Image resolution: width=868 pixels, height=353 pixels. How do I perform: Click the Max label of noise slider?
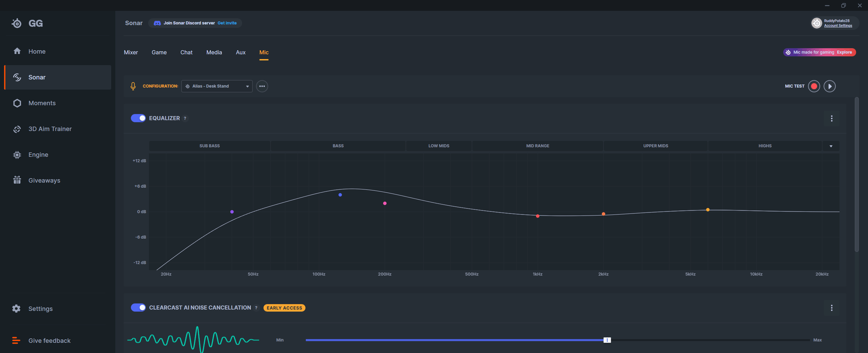pos(817,340)
